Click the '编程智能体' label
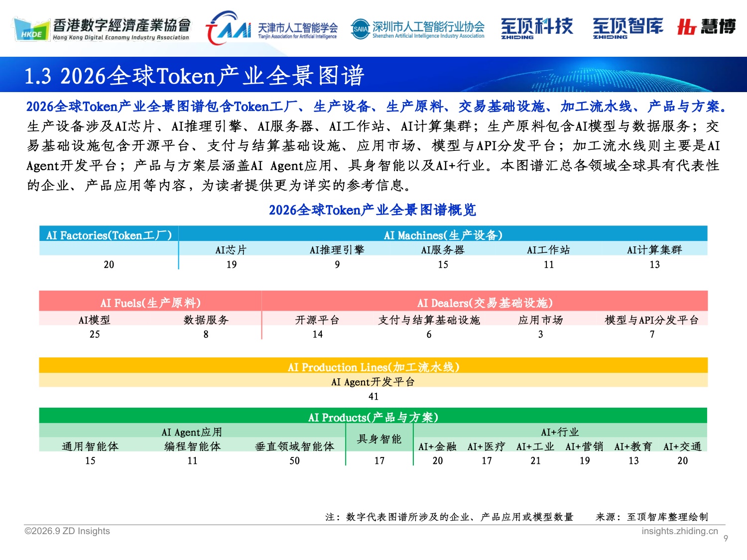This screenshot has height=560, width=747. [x=192, y=447]
